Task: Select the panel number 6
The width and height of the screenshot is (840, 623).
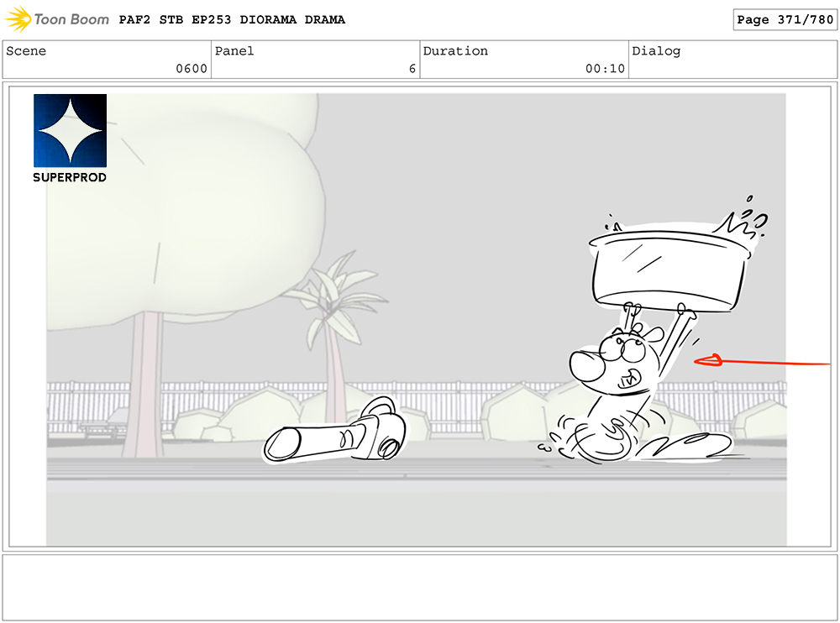Action: tap(412, 69)
